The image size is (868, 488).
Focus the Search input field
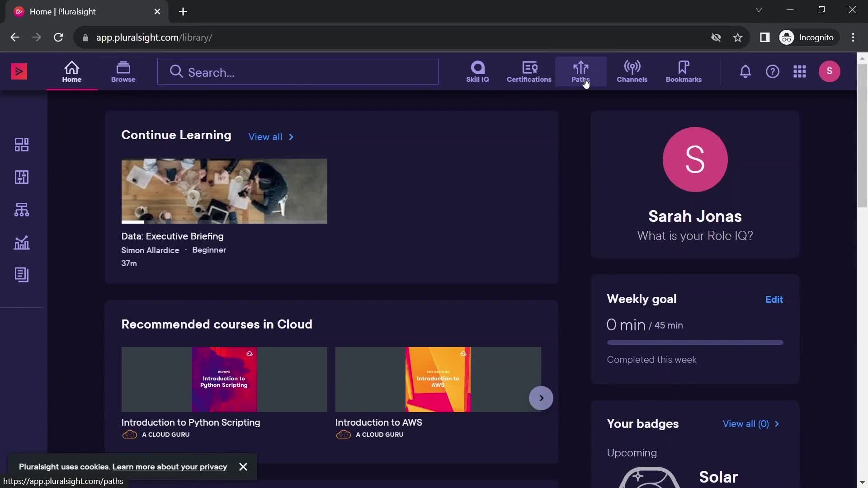pyautogui.click(x=298, y=72)
